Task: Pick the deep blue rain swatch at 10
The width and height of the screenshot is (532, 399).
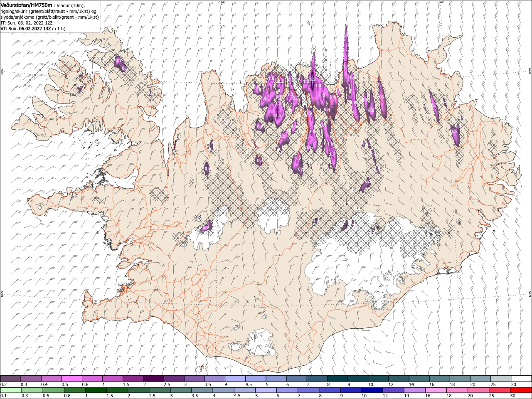Action: (372, 390)
